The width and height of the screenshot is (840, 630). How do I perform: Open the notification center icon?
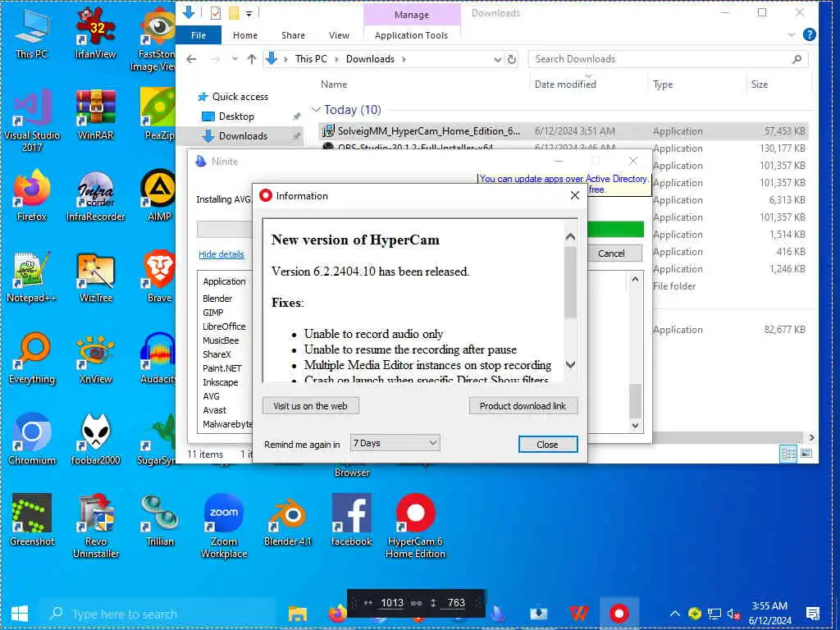click(x=813, y=614)
